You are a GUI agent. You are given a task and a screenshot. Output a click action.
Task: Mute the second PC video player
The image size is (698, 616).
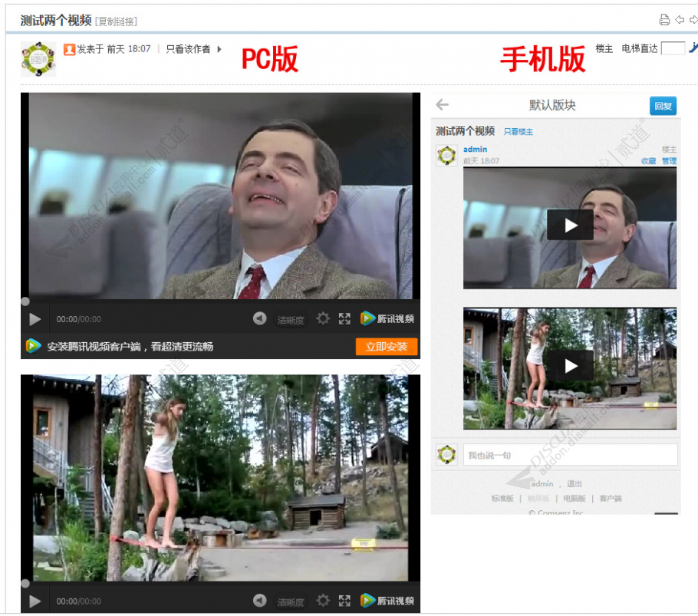point(259,601)
